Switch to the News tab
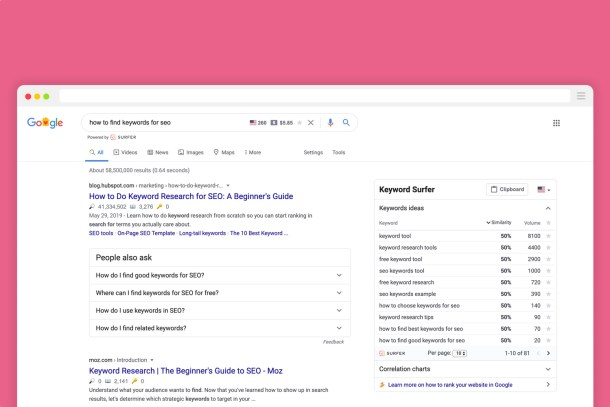 pyautogui.click(x=158, y=153)
